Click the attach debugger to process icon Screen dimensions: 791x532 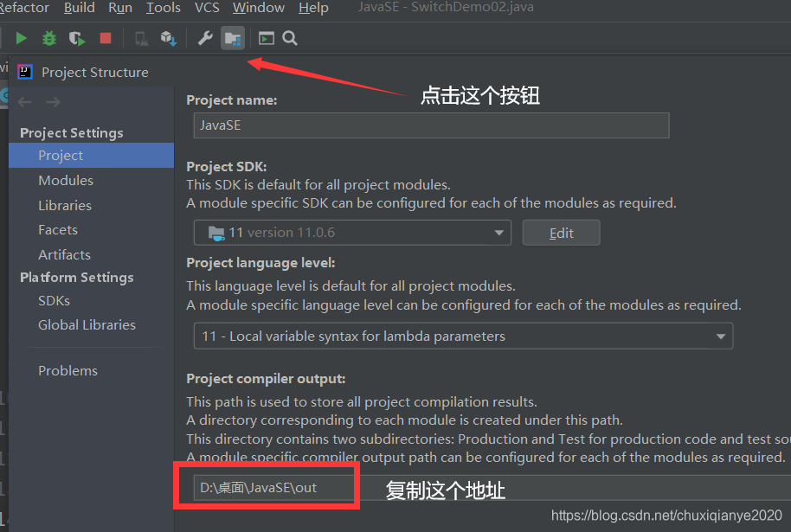click(141, 38)
